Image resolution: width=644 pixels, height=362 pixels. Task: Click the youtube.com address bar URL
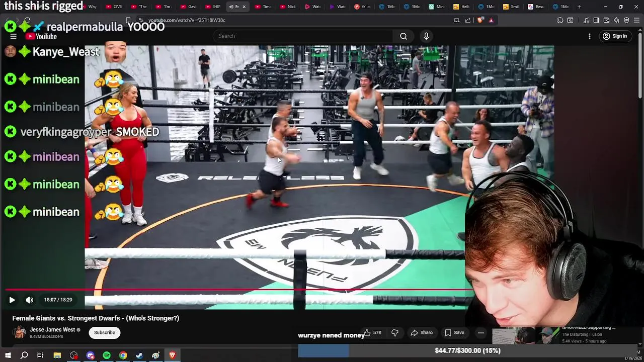(187, 20)
